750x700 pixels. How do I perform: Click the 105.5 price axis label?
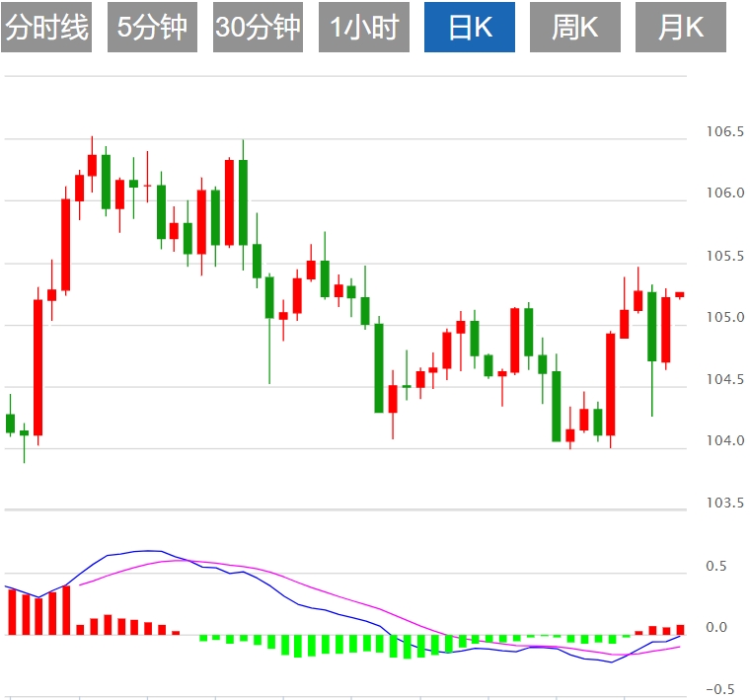point(725,256)
